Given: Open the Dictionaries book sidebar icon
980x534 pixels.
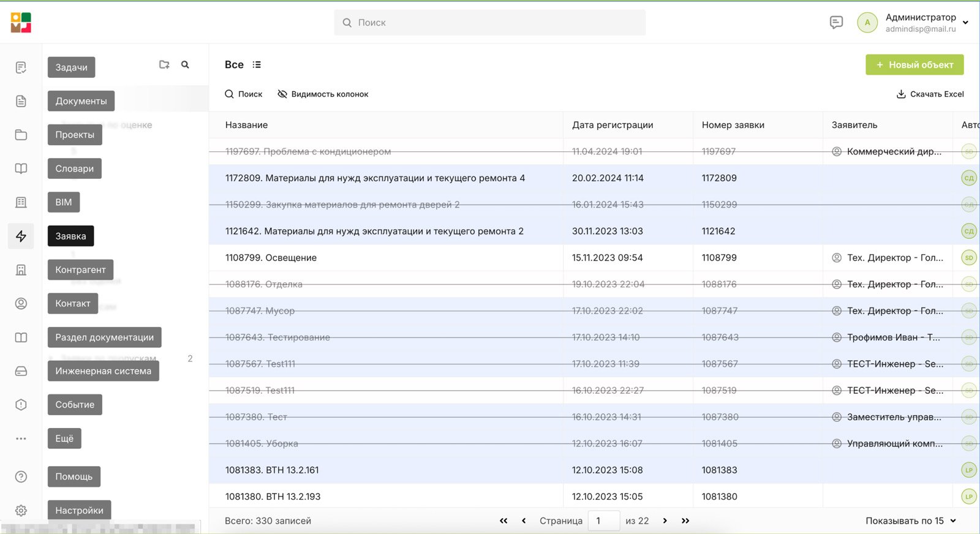Looking at the screenshot, I should click(21, 168).
